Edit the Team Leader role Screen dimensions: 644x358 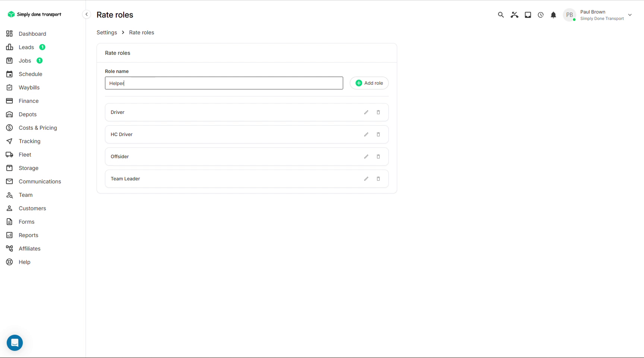click(x=366, y=179)
